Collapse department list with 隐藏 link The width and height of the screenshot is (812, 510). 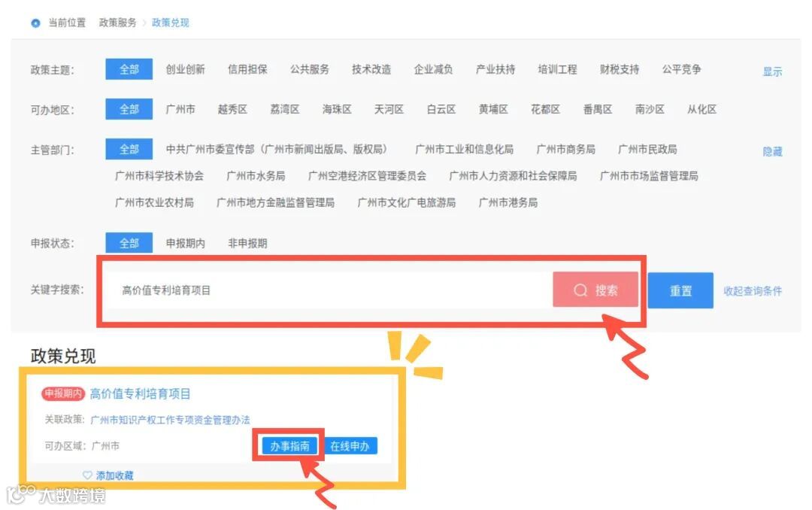point(772,151)
